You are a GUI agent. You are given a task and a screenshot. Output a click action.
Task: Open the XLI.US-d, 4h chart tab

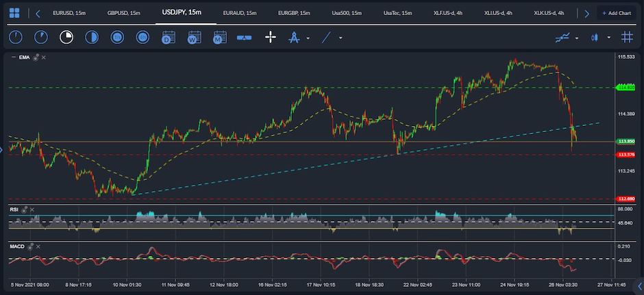[x=498, y=13]
